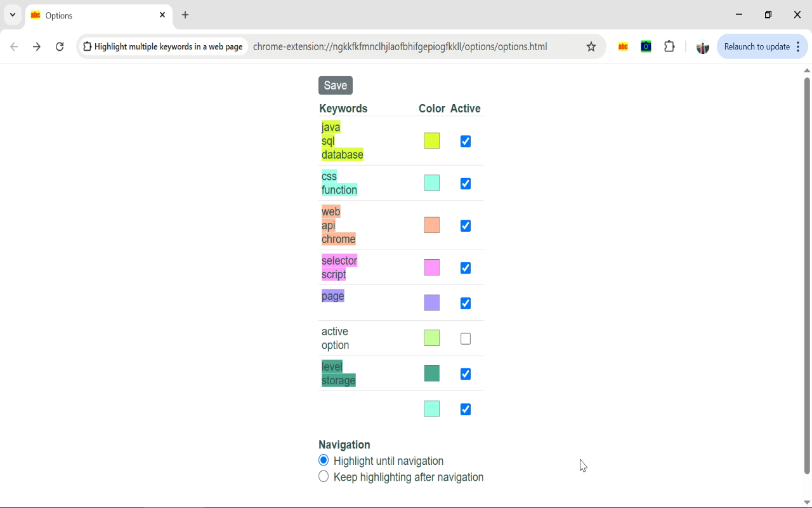Click the Relaunch to update button

tap(758, 46)
